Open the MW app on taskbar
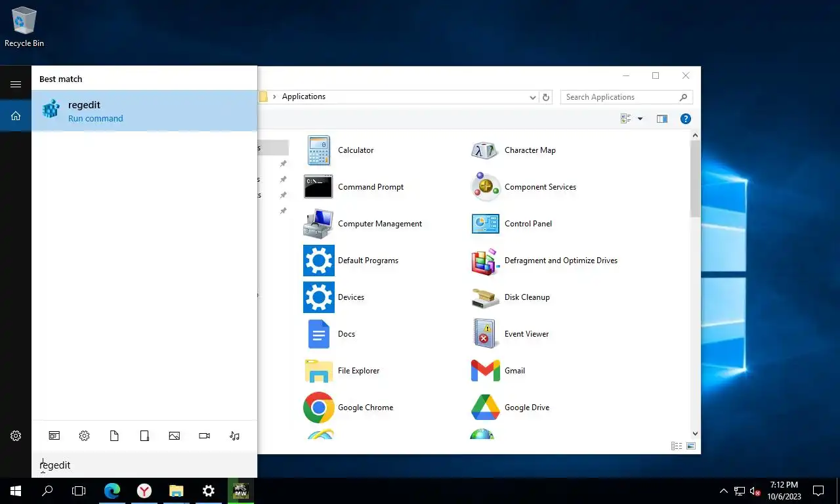This screenshot has width=840, height=504. click(241, 491)
